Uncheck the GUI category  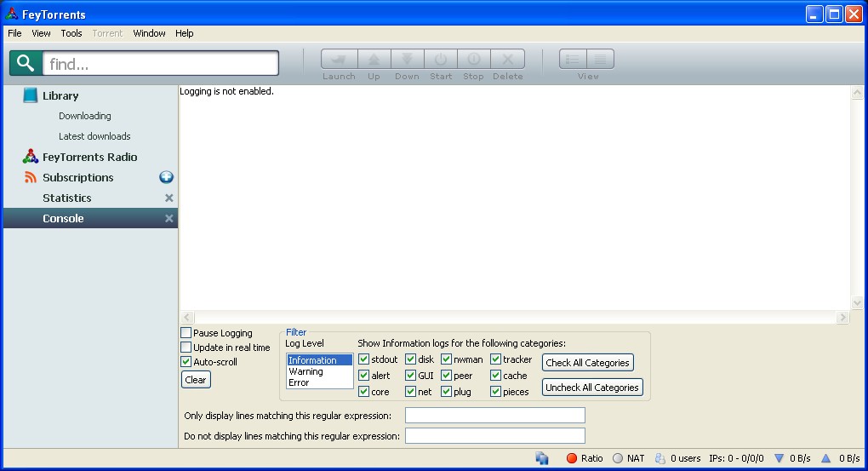click(x=411, y=375)
